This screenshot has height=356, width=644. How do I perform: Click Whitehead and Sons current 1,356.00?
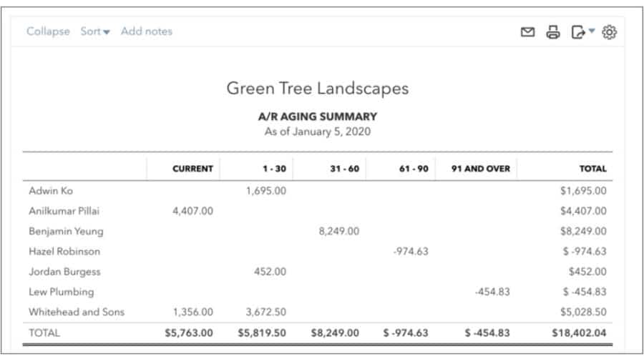pos(192,312)
